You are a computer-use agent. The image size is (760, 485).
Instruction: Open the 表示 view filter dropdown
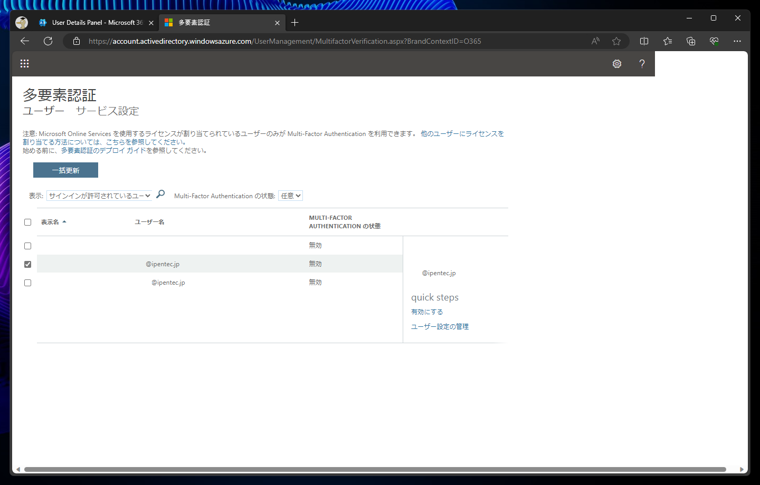(x=99, y=196)
